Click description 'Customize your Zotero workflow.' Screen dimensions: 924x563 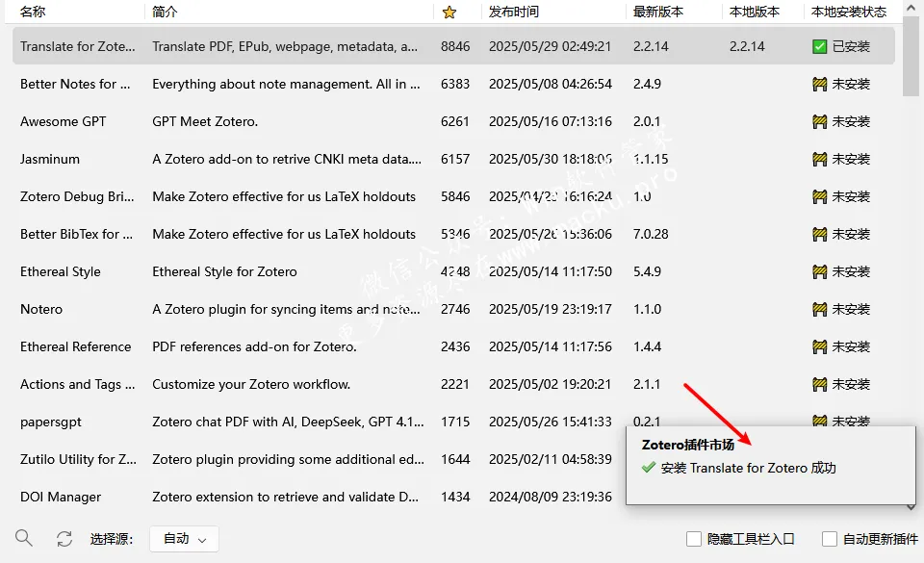coord(251,385)
